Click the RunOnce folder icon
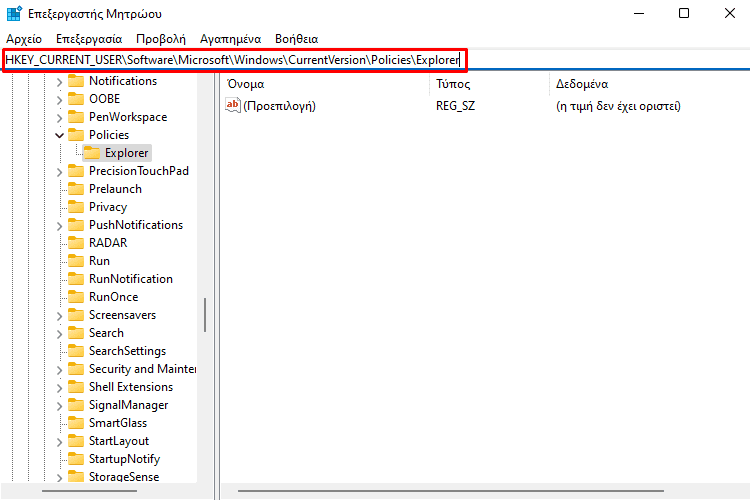The image size is (750, 500). pyautogui.click(x=76, y=297)
